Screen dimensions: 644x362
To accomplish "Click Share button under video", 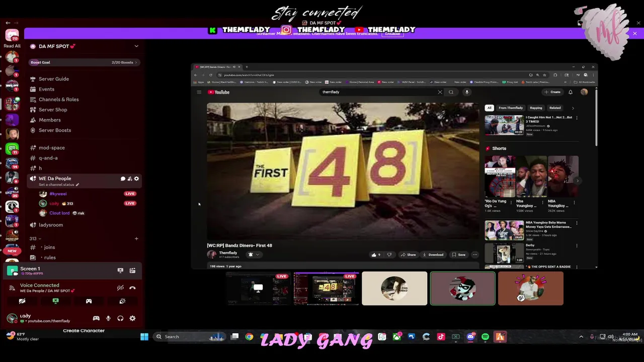I will (x=408, y=255).
